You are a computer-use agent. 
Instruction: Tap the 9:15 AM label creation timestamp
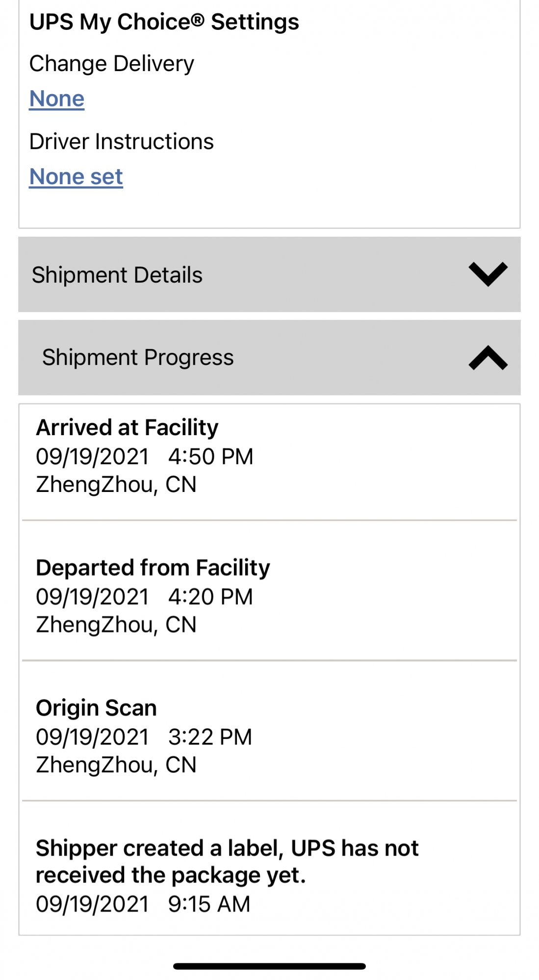point(209,904)
